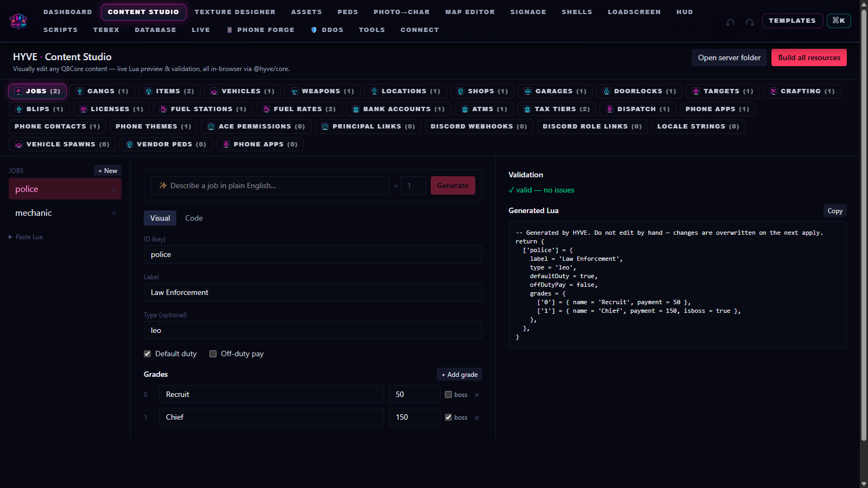868x488 pixels.
Task: Open the Texture Designer menu item
Action: (x=235, y=12)
